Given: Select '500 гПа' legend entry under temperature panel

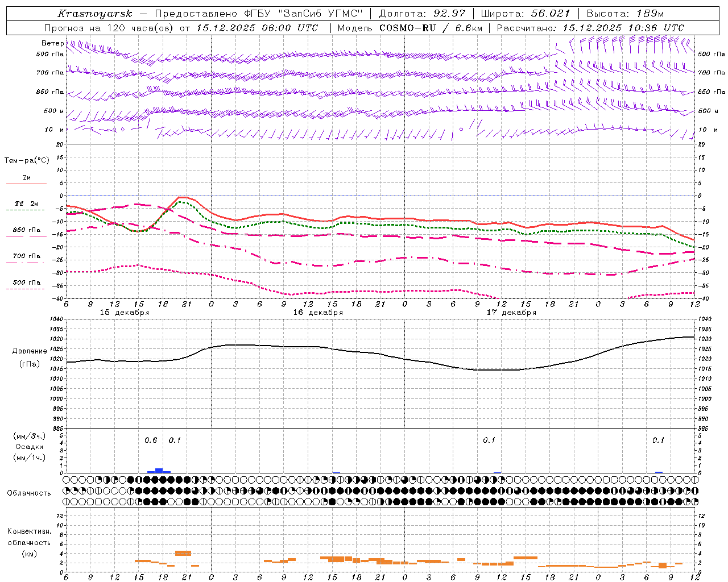Looking at the screenshot, I should pyautogui.click(x=26, y=282).
